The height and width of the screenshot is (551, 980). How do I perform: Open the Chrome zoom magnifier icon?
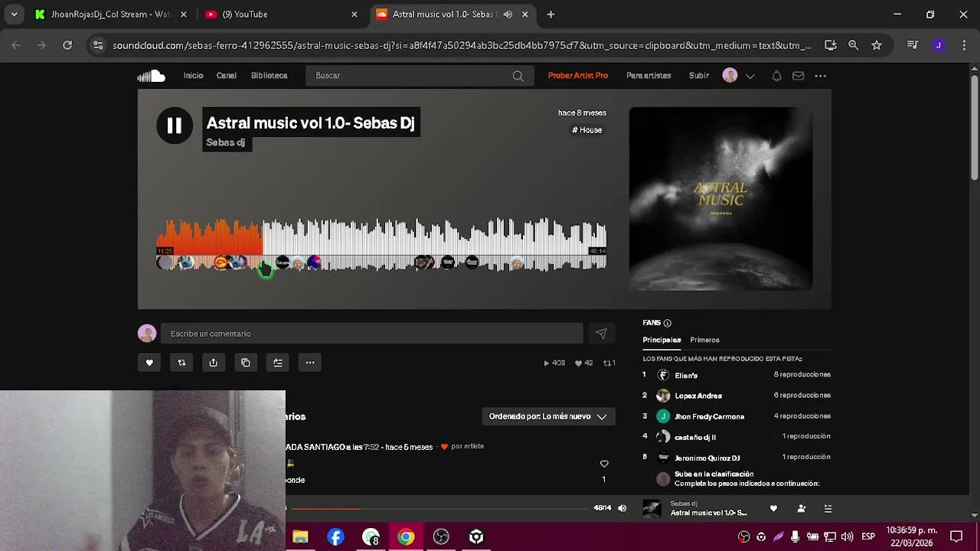click(x=853, y=45)
